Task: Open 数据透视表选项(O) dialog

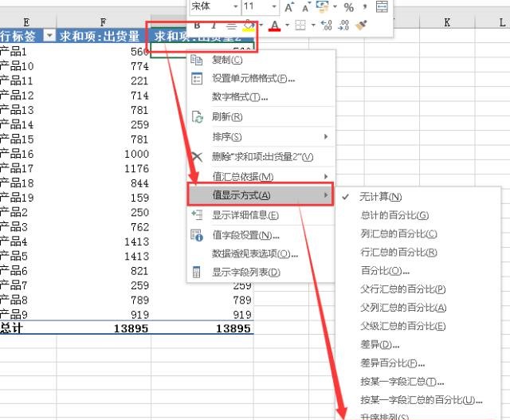Action: (261, 253)
